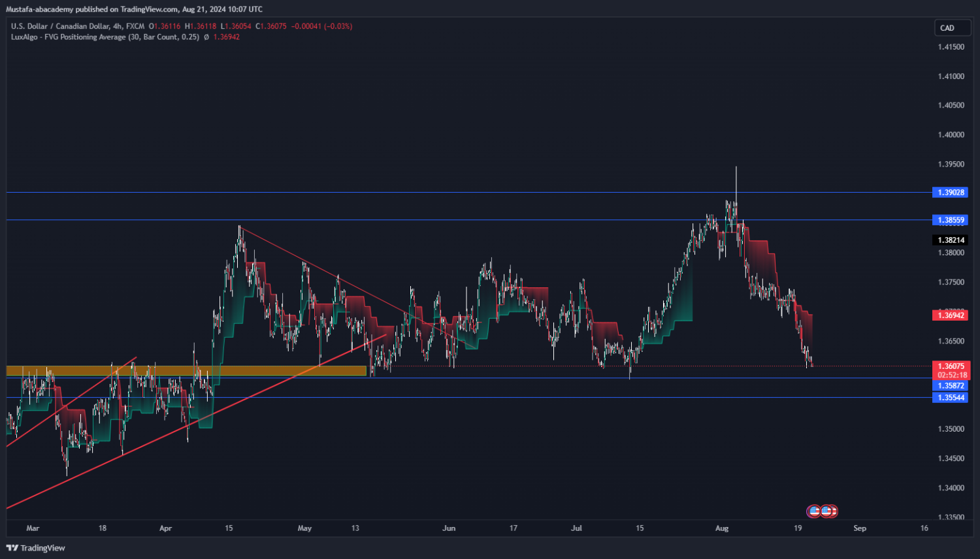Click the Aug label on time axis
The image size is (980, 559).
click(721, 528)
